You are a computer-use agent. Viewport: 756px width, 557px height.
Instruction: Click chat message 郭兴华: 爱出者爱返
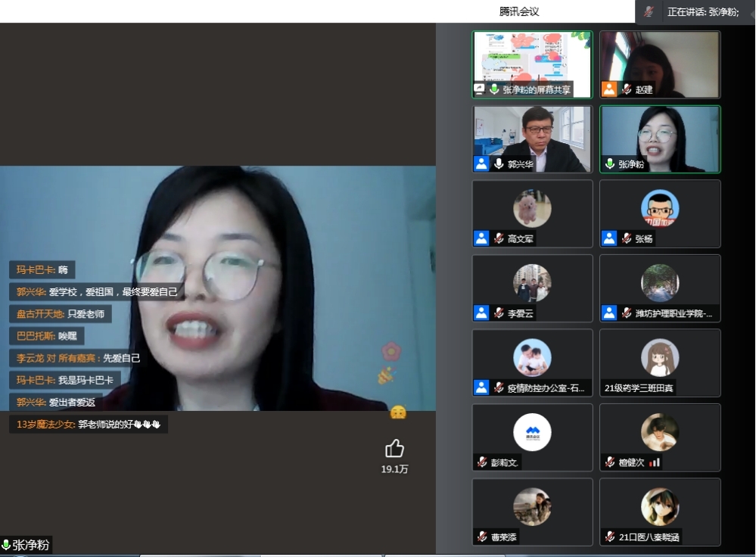(x=55, y=402)
